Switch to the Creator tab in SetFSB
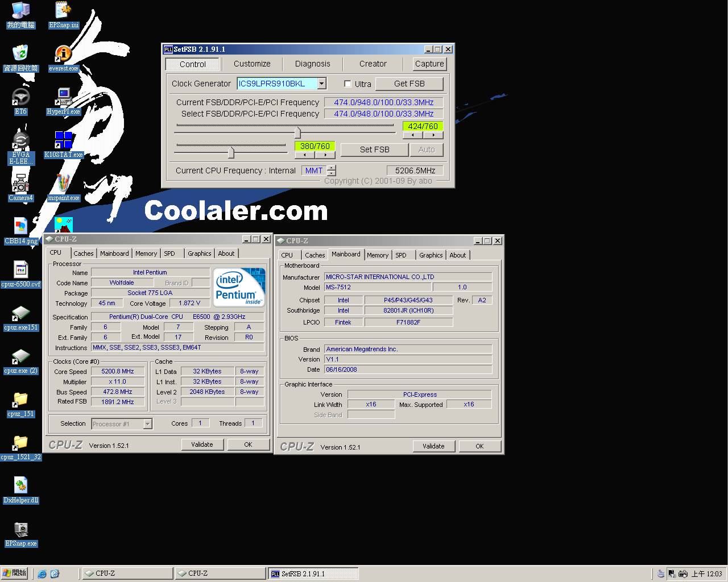The image size is (728, 582). click(373, 64)
